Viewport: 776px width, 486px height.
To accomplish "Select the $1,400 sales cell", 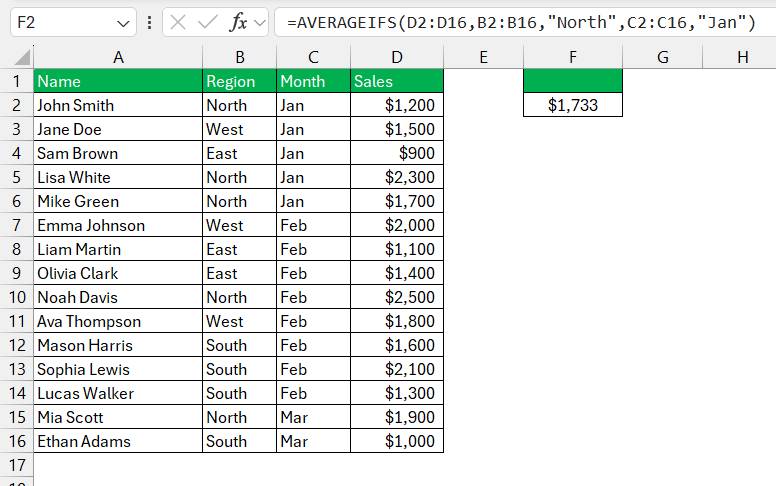I will pyautogui.click(x=397, y=273).
